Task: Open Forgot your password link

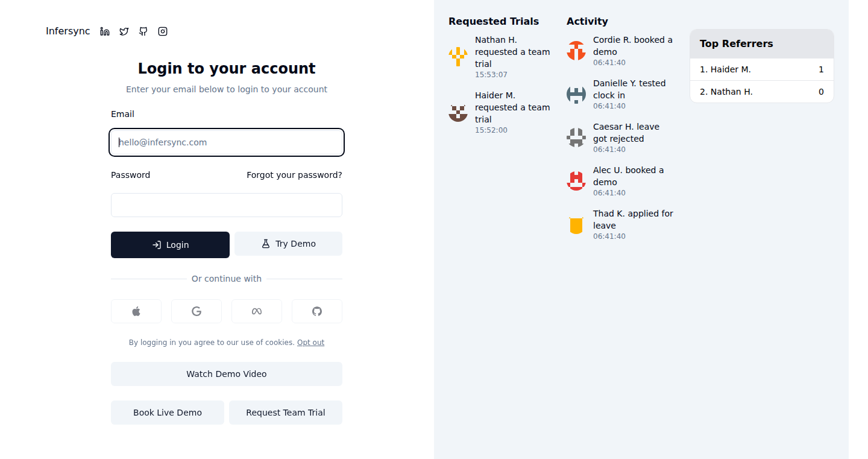Action: click(294, 175)
